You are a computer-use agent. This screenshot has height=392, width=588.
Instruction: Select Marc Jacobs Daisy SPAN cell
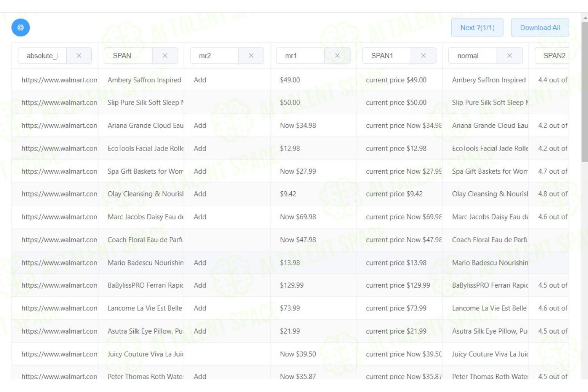[141, 217]
